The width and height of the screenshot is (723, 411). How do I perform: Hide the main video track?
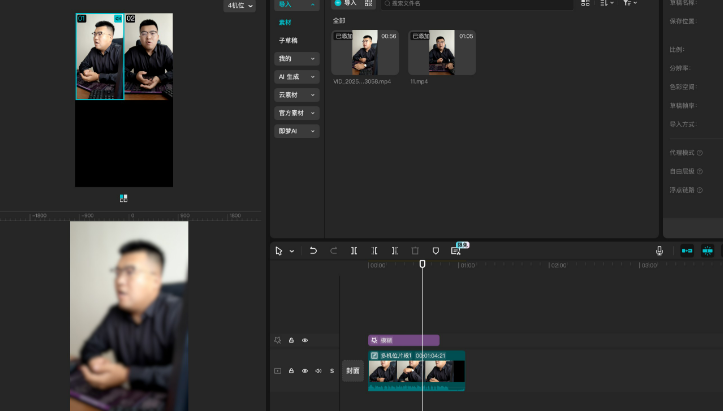305,371
